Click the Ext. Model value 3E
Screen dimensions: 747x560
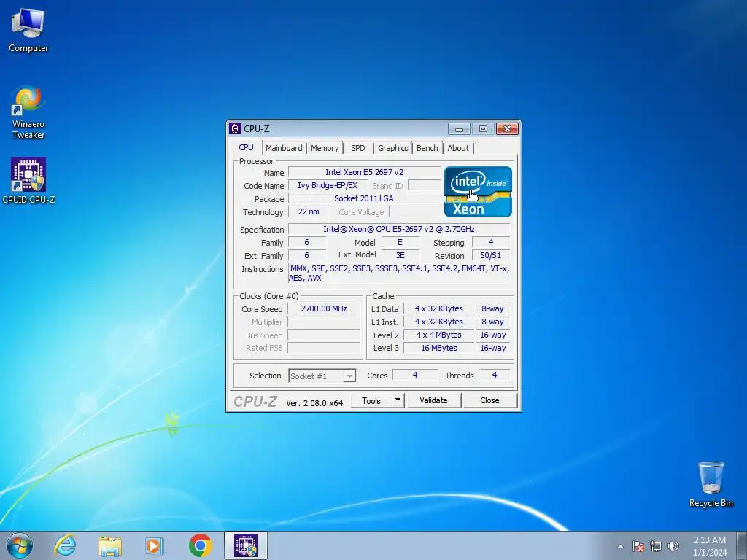point(400,256)
